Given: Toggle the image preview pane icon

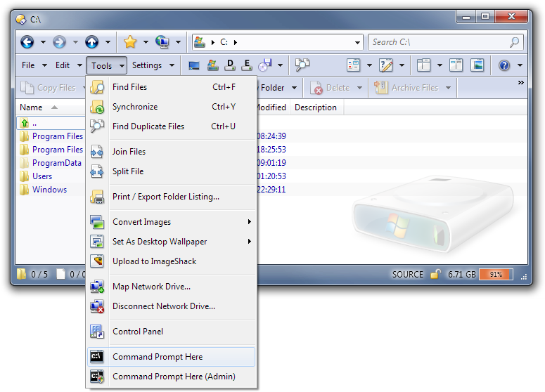Looking at the screenshot, I should coord(477,65).
